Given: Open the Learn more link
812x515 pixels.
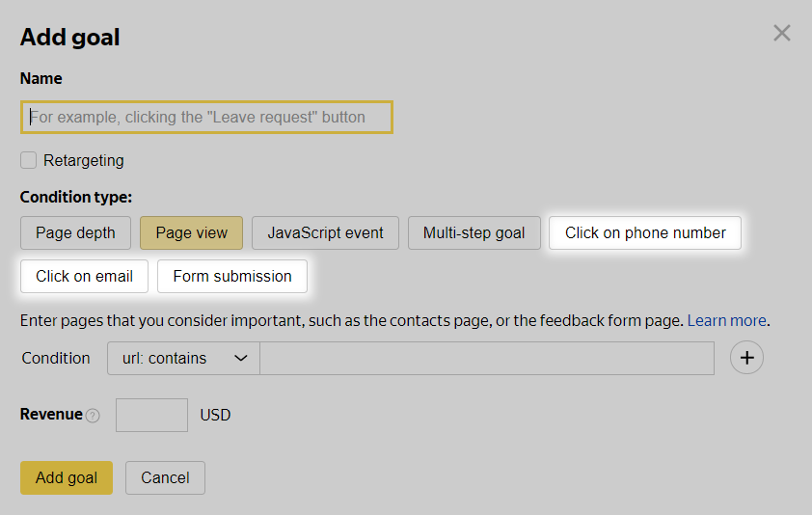Looking at the screenshot, I should point(726,320).
